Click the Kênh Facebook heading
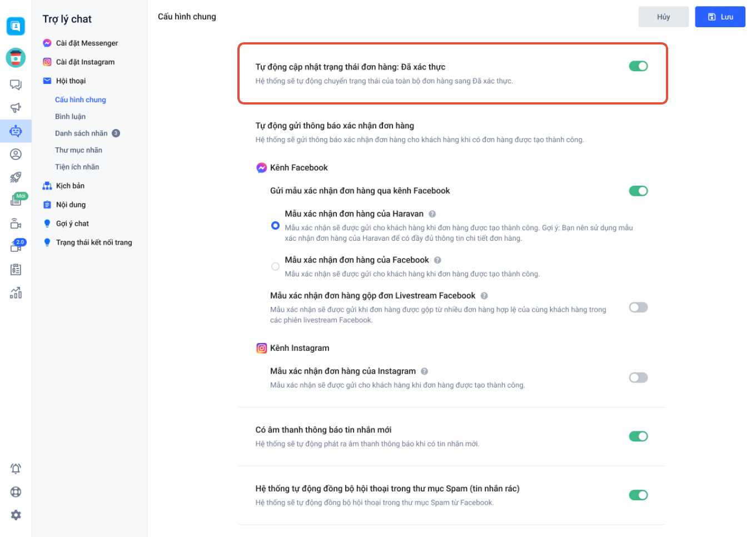 coord(299,168)
